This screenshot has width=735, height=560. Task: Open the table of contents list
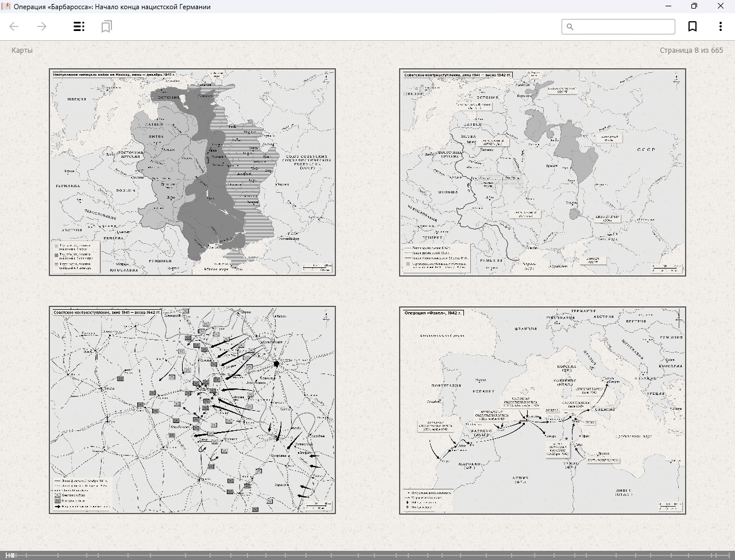click(x=79, y=26)
